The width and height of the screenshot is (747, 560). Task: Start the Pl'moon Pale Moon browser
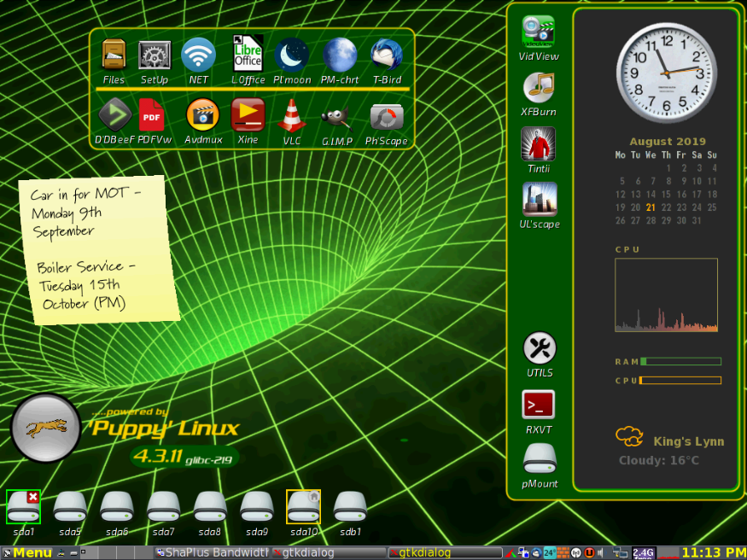(x=292, y=55)
